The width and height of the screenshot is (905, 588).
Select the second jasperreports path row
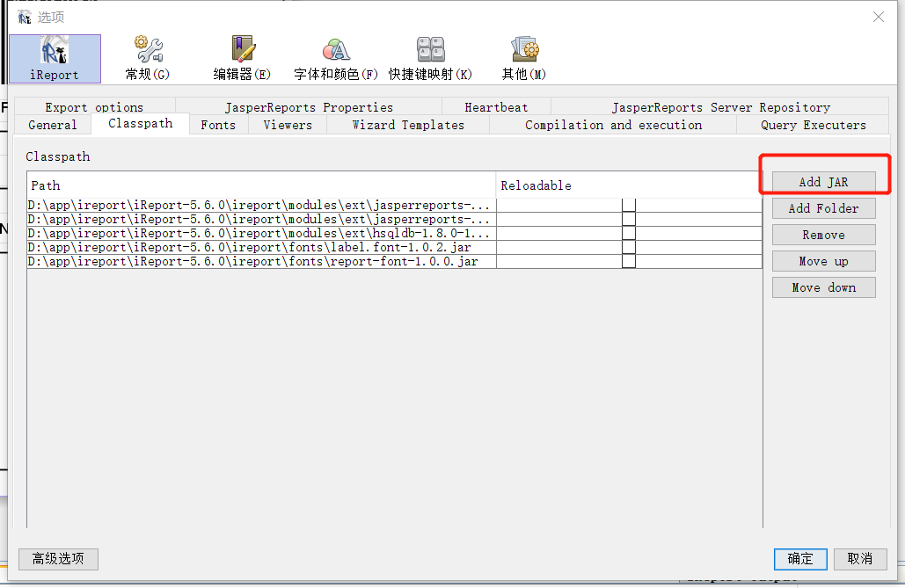[261, 219]
